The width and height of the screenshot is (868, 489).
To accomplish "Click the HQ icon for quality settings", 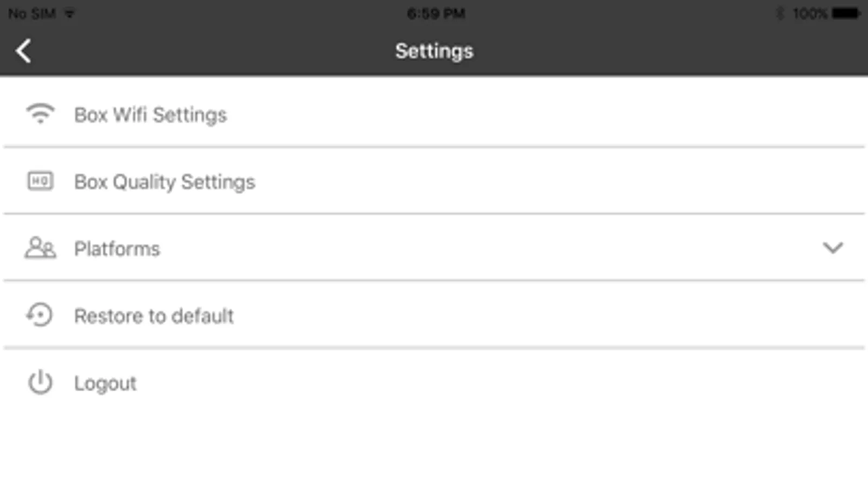I will [x=40, y=181].
